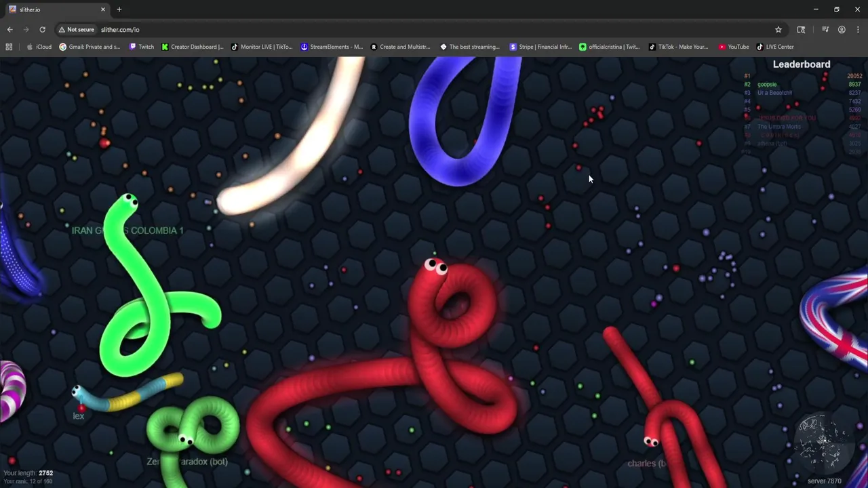Open The best streaming bookmark
Screen dimensions: 868x488
pos(470,47)
